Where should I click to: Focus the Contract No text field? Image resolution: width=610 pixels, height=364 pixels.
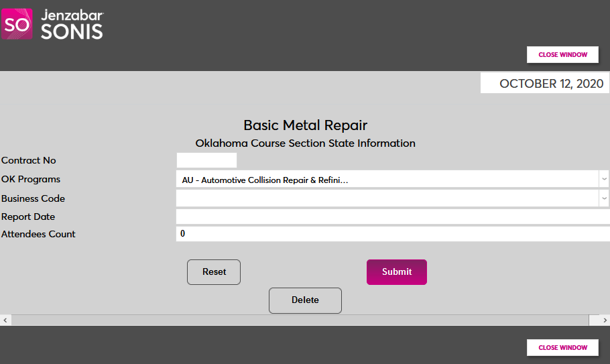point(206,160)
